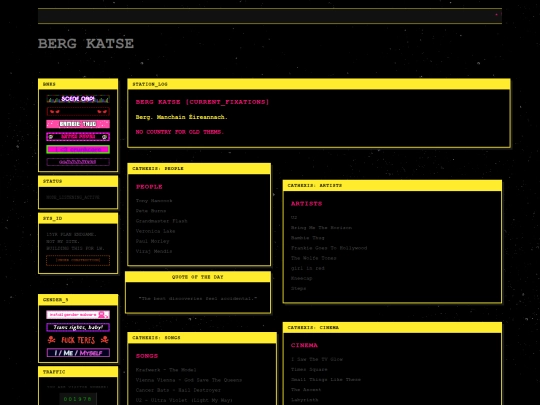
Task: Click 'Small Things Like These' entry
Action: (326, 380)
